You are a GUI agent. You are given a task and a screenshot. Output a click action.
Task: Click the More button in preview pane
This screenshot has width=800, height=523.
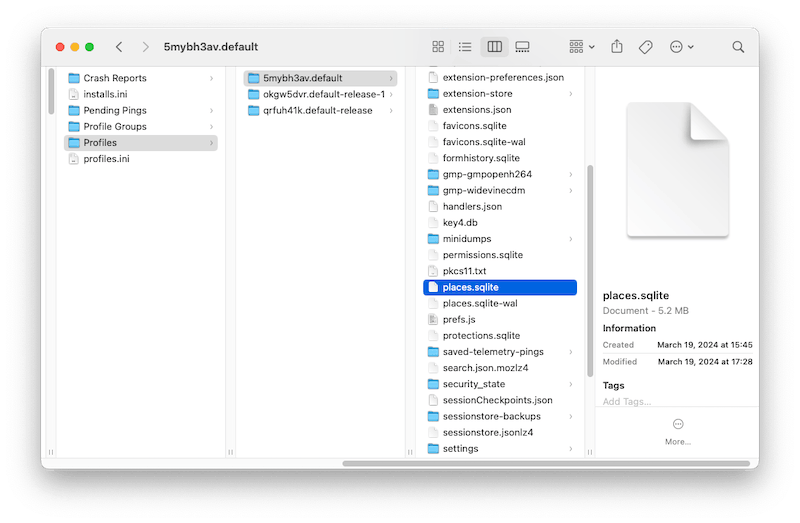(678, 431)
